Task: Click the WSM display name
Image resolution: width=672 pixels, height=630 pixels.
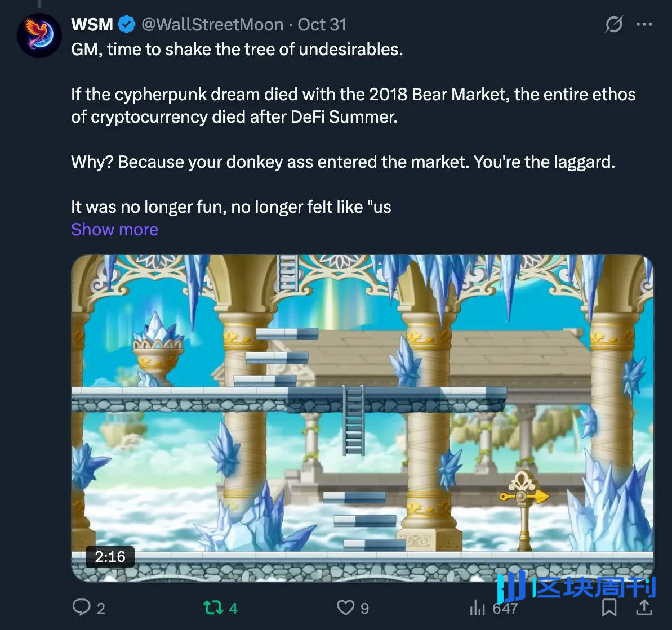Action: (92, 25)
